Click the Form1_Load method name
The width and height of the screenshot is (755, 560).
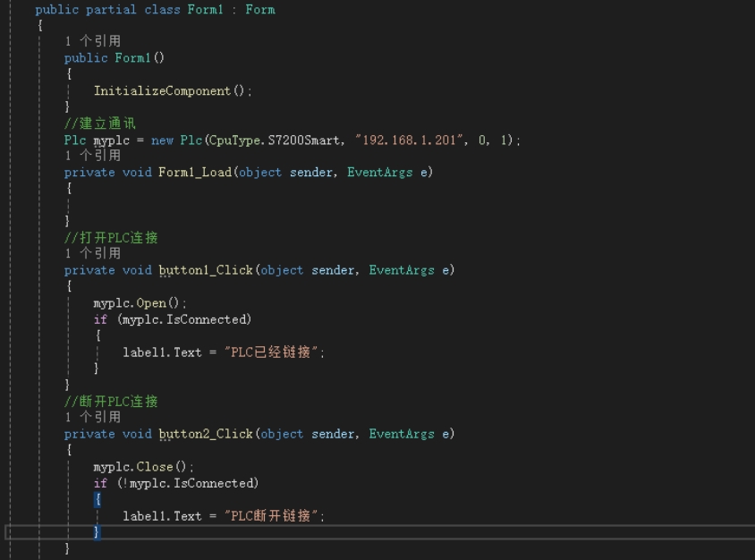(x=195, y=172)
